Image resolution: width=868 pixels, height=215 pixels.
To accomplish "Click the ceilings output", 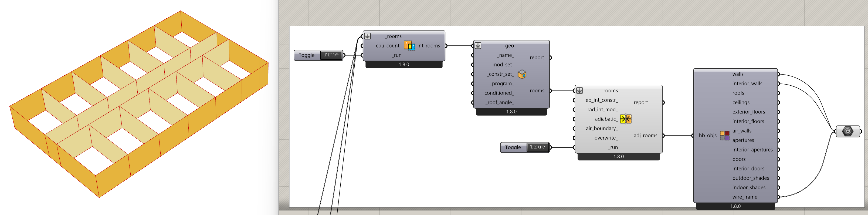I will coord(741,102).
